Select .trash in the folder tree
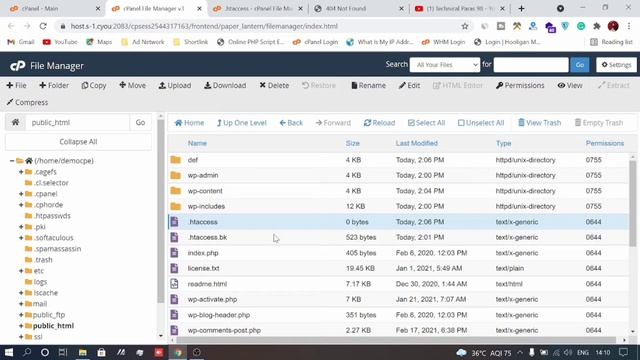This screenshot has height=360, width=640. (43, 260)
